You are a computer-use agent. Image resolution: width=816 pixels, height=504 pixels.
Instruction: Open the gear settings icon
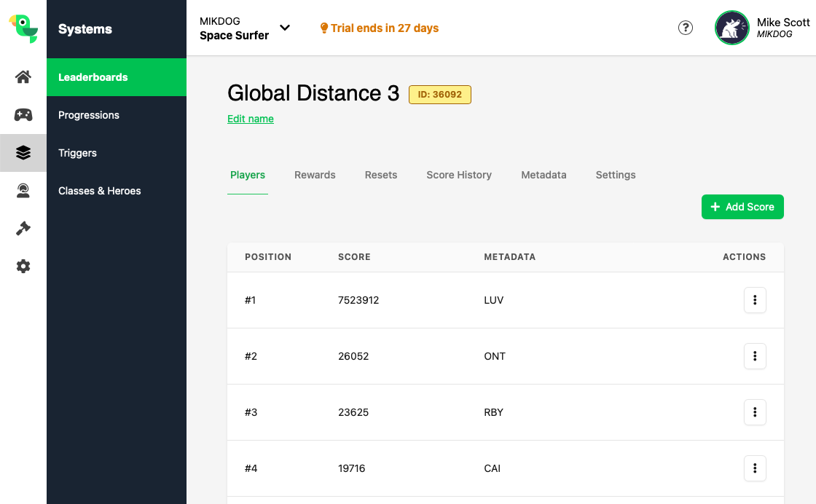coord(23,267)
